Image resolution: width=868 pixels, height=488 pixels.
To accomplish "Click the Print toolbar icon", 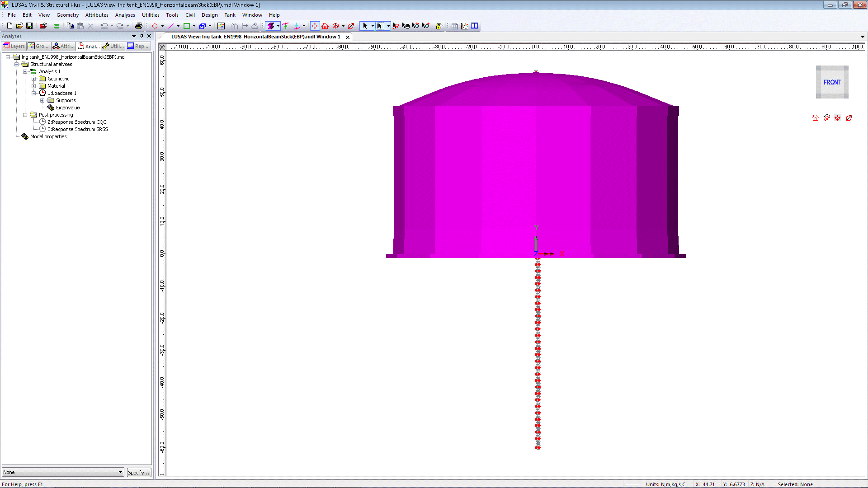I will click(139, 26).
